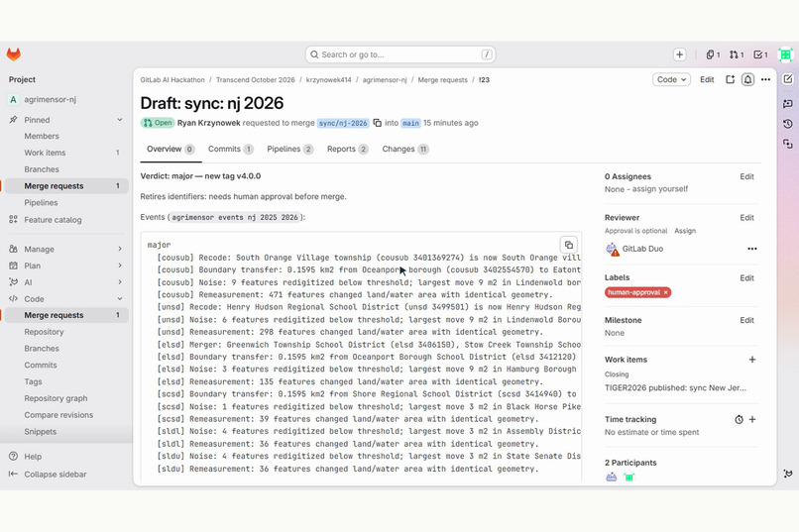Copy source branch name icon
The image size is (799, 532).
click(377, 123)
